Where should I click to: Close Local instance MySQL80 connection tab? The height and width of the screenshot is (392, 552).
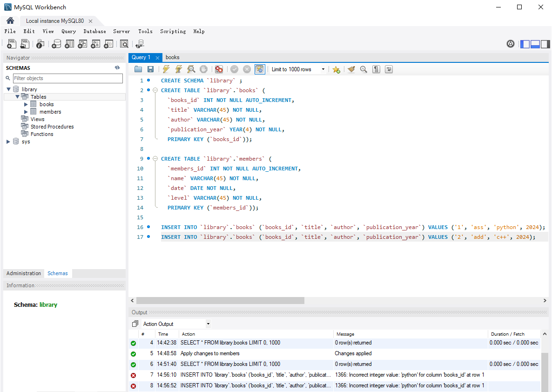(x=90, y=21)
